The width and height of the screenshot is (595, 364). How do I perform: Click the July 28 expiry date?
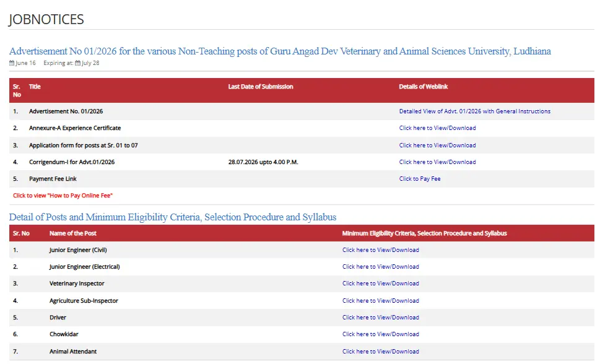[90, 63]
